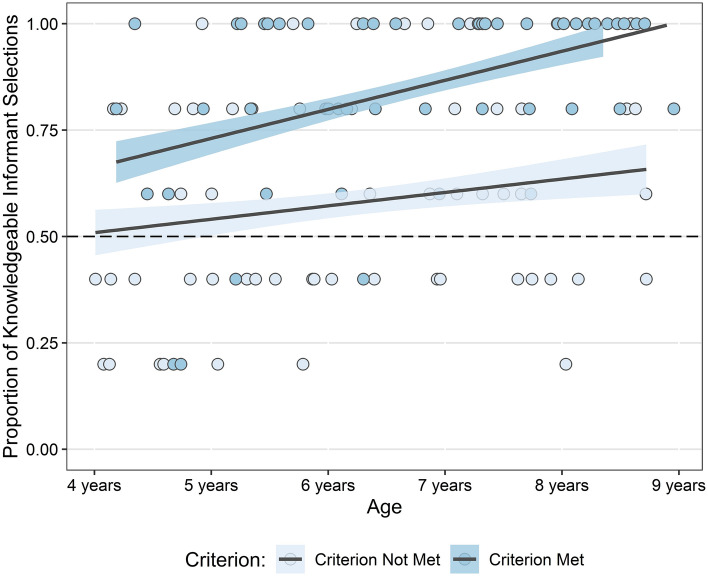This screenshot has width=708, height=576.
Task: Click the 'Criterion Not Met' legend swatch
Action: [x=290, y=559]
